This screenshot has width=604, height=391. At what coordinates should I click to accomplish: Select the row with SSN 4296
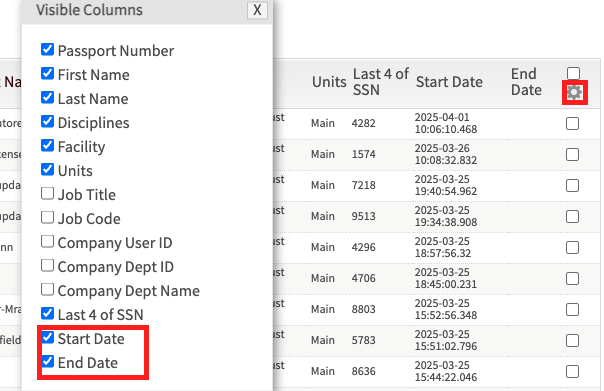[x=572, y=248]
